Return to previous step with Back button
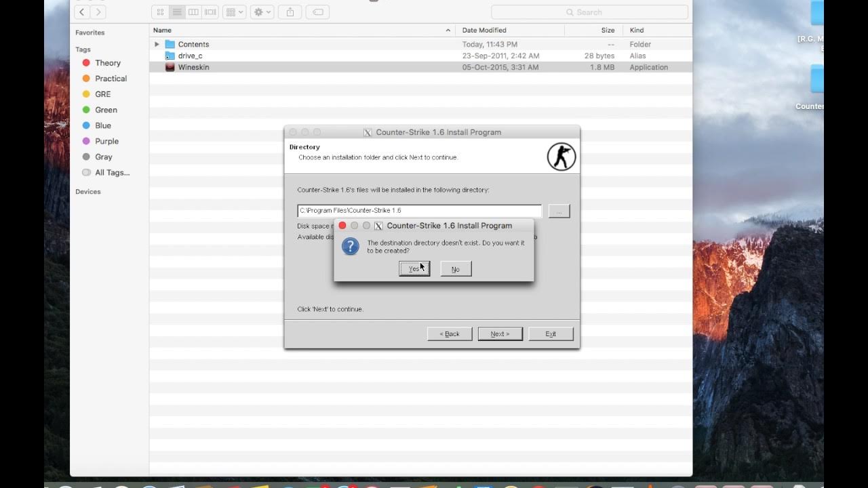Screen dimensions: 868x488 (450, 333)
